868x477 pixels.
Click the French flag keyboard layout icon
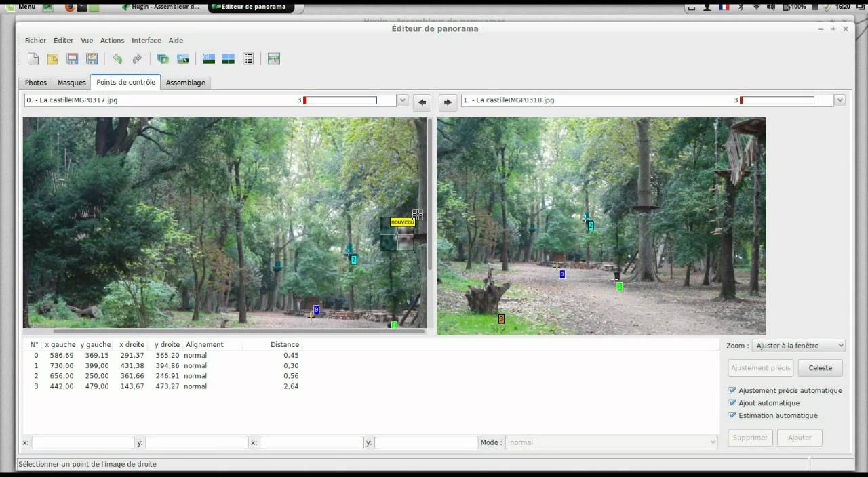pos(724,7)
